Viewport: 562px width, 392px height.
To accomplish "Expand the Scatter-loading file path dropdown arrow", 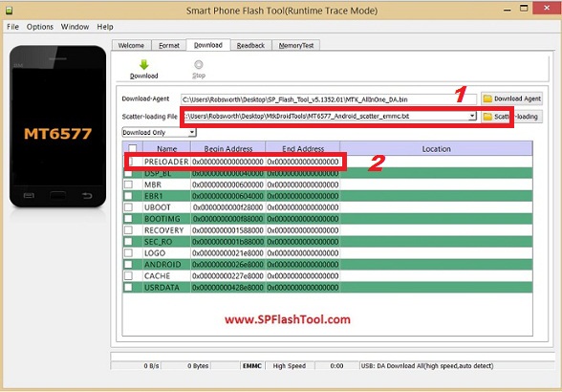I will [472, 116].
